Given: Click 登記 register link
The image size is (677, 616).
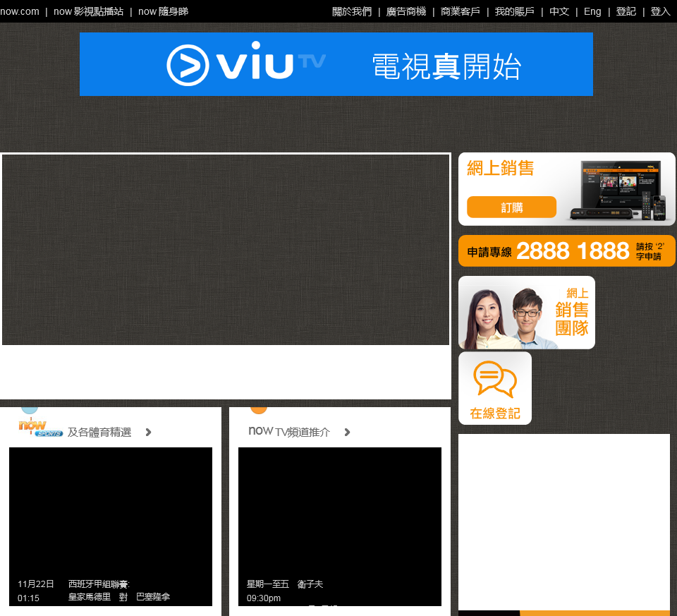Looking at the screenshot, I should (626, 11).
